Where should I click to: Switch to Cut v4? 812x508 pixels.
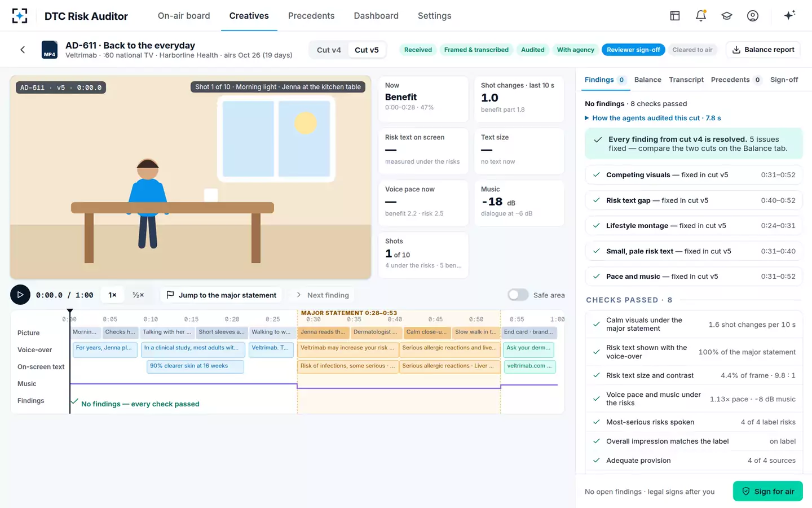(x=329, y=50)
